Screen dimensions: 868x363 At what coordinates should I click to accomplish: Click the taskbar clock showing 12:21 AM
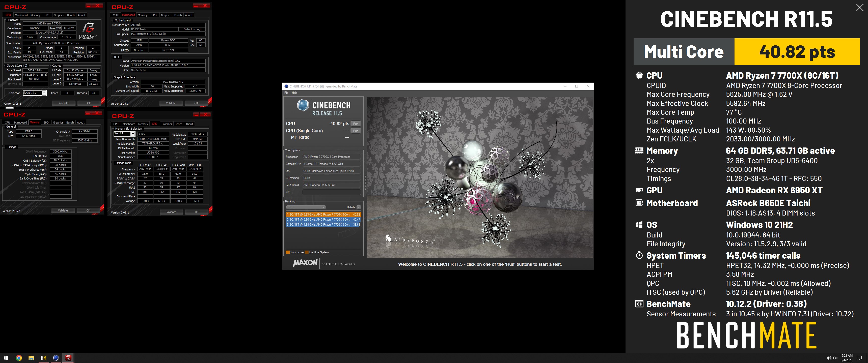847,358
